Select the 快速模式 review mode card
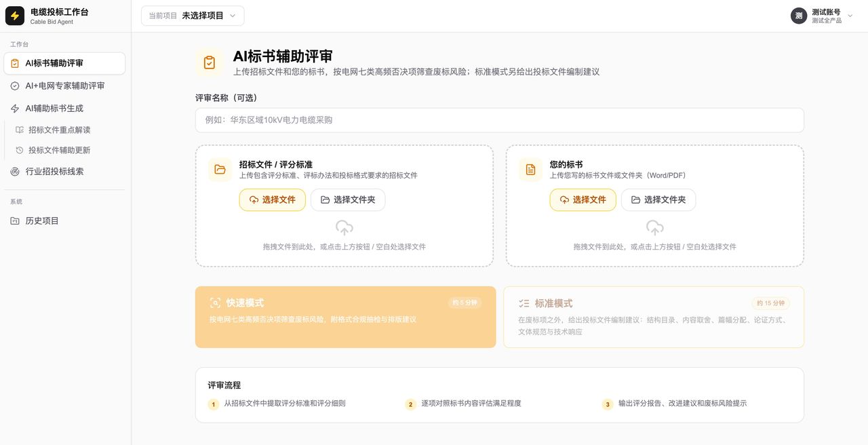868x445 pixels. pos(346,317)
